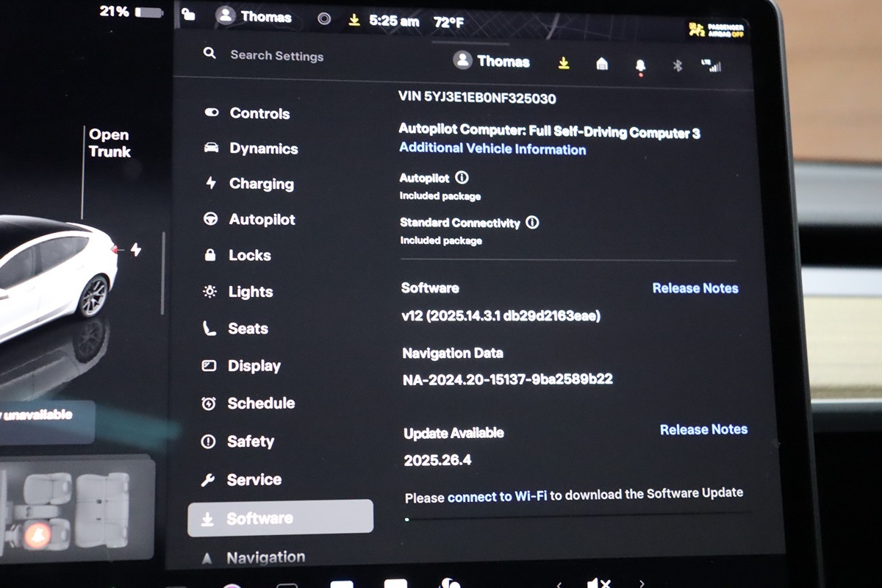The width and height of the screenshot is (882, 588).
Task: Show info about Standard Connectivity
Action: [533, 222]
